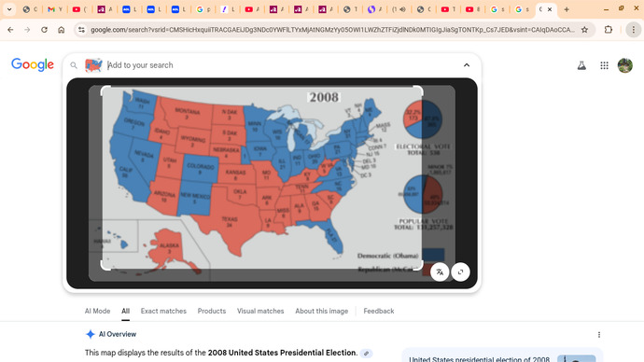
Task: Open the Google account avatar menu
Action: pos(625,65)
